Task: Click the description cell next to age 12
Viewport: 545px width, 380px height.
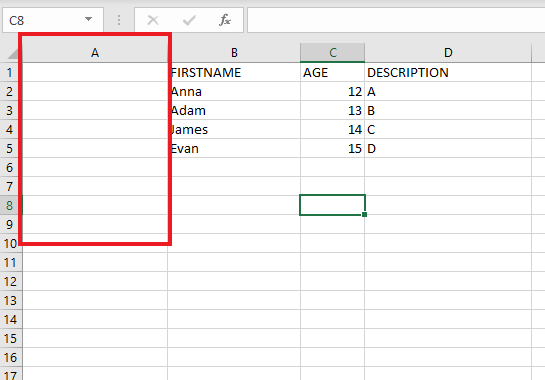Action: 448,91
